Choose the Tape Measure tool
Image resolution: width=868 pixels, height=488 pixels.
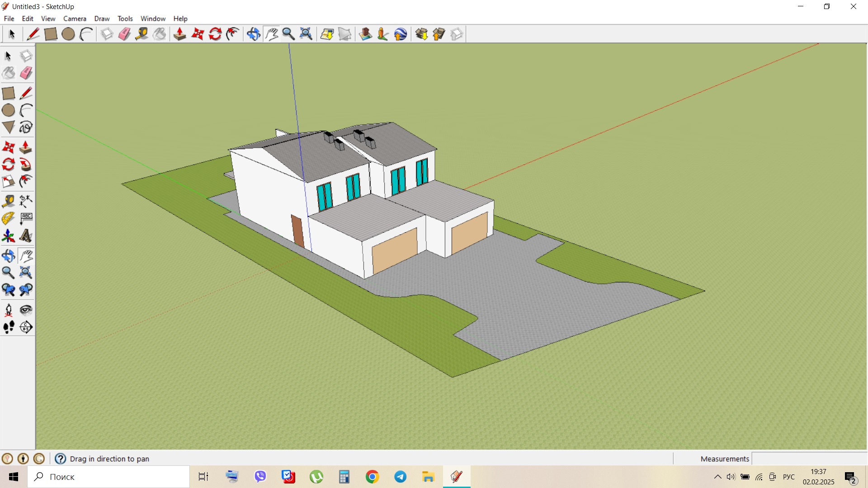coord(9,201)
